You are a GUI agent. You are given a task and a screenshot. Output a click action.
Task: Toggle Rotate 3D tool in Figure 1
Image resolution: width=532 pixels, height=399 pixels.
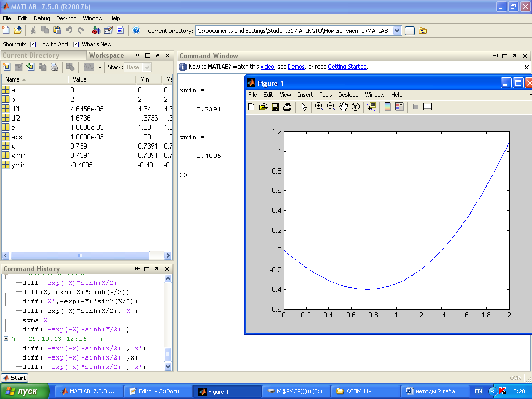pos(355,107)
